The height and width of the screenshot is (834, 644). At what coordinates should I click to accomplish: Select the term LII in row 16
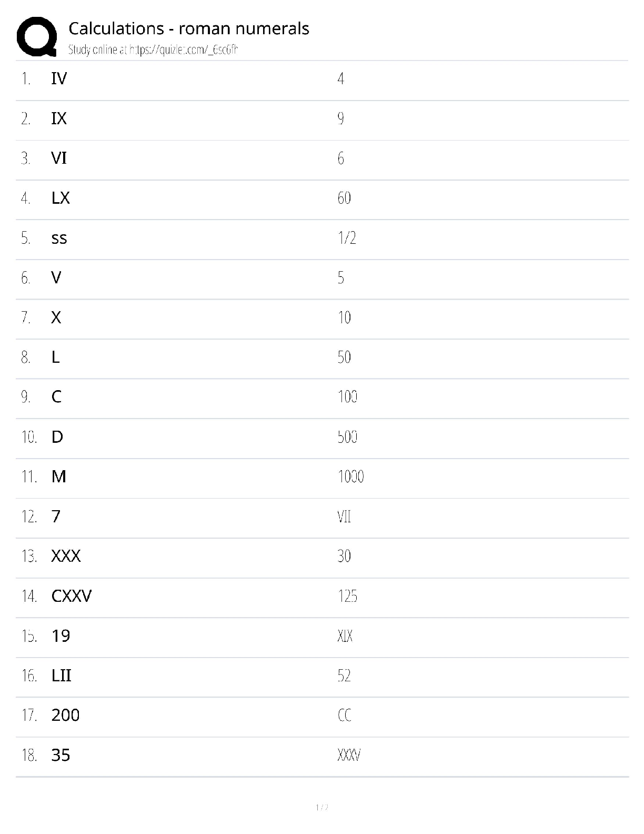(x=61, y=676)
